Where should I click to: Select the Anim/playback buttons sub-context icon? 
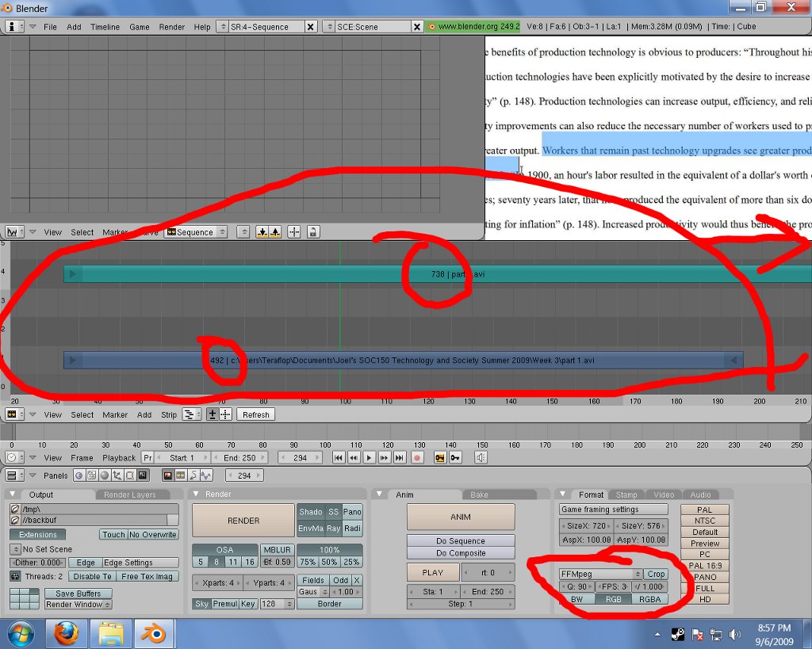193,475
